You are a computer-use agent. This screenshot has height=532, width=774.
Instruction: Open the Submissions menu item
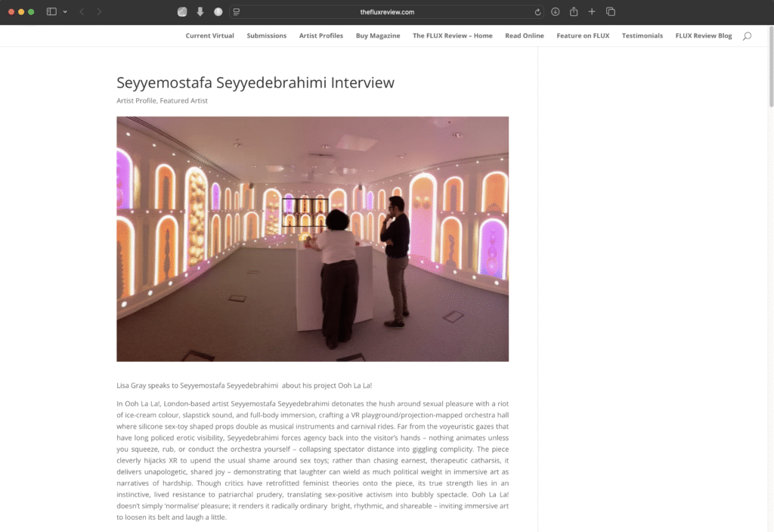(x=267, y=36)
